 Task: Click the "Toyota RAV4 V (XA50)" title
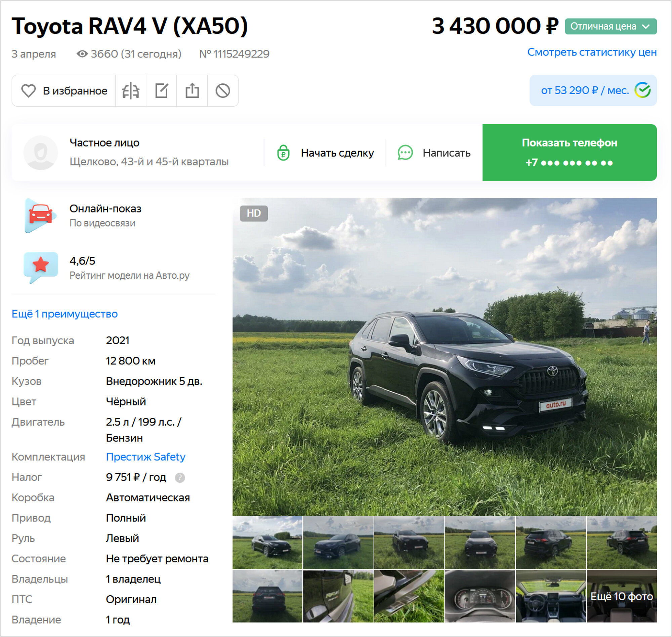point(130,26)
